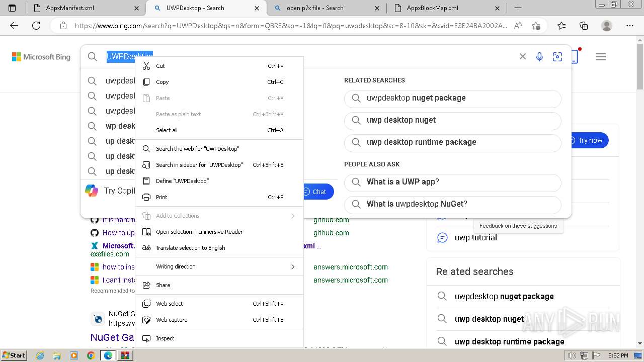Search using an image
Screen dimensions: 644x362
pos(557,57)
